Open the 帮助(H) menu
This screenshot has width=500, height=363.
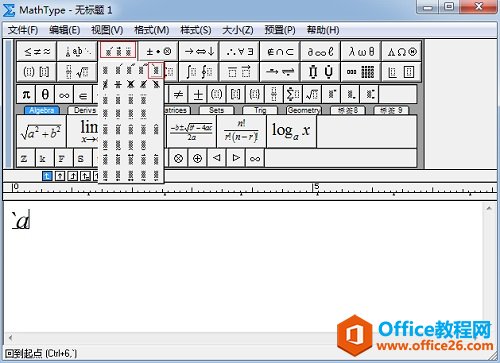323,30
